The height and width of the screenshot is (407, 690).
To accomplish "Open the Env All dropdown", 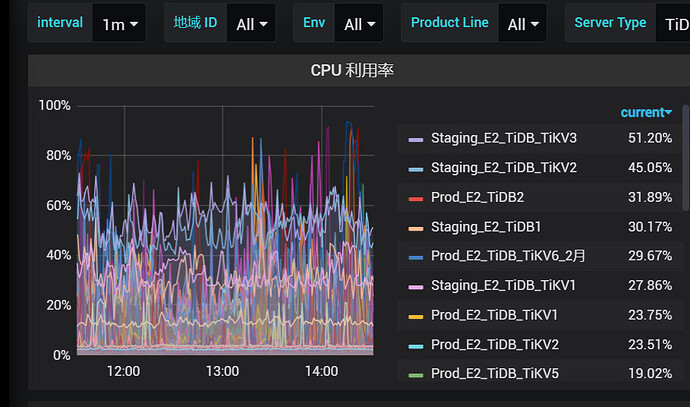I will point(359,23).
